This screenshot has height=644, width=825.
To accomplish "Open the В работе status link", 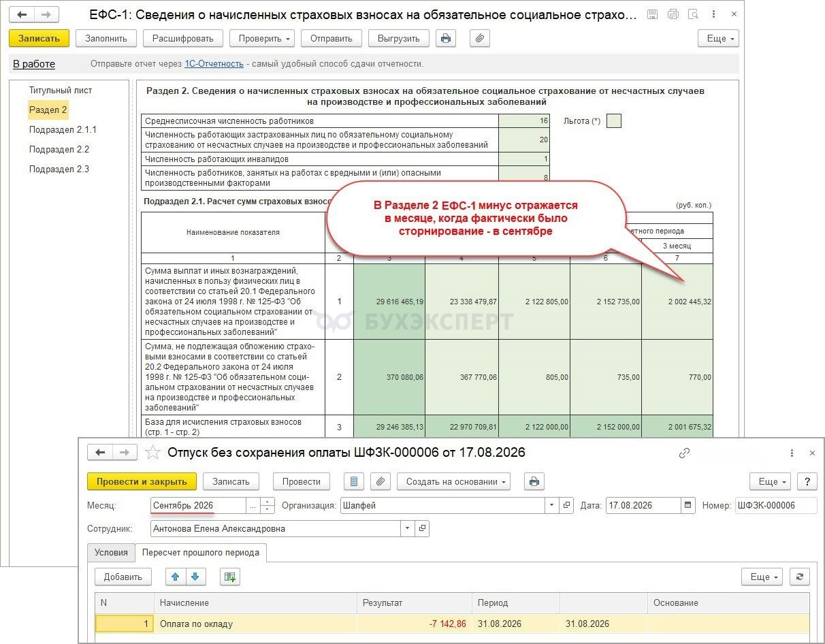I will 34,64.
